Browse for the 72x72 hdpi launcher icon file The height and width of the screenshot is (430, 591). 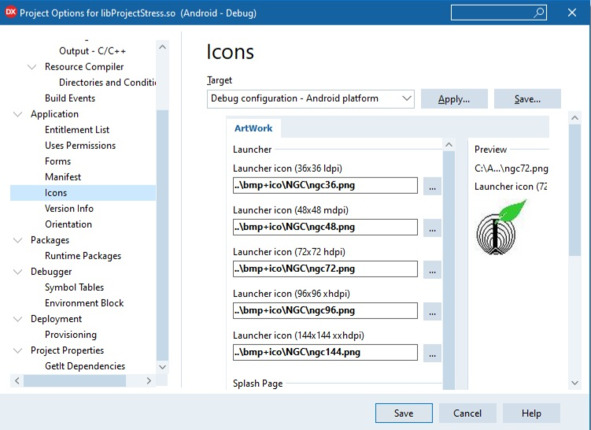click(x=432, y=269)
